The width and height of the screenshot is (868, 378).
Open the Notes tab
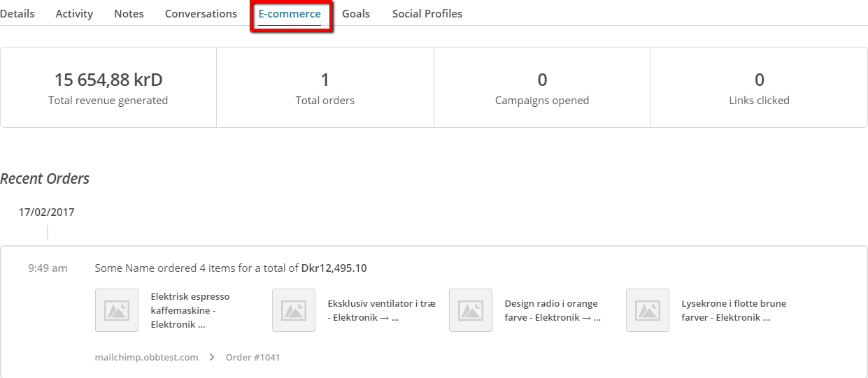[x=129, y=13]
